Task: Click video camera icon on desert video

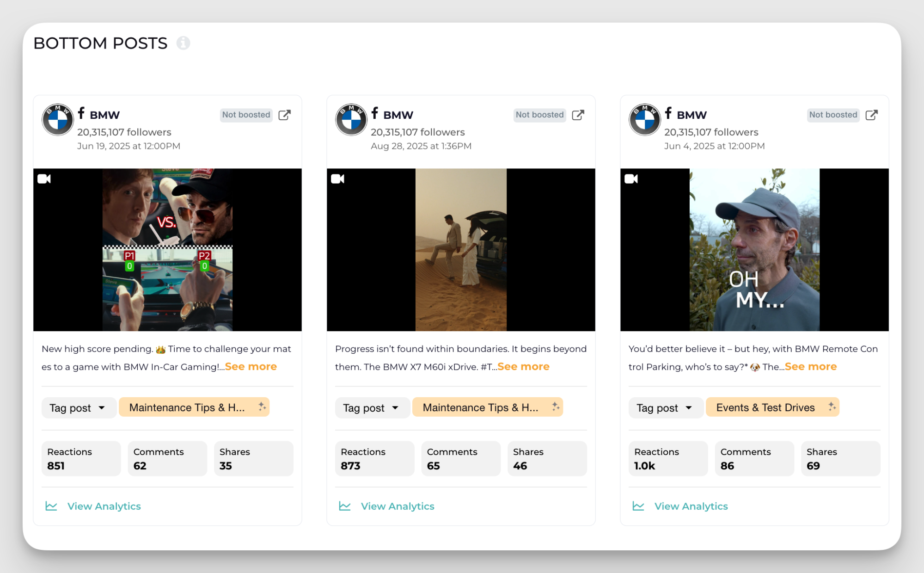Action: tap(338, 179)
